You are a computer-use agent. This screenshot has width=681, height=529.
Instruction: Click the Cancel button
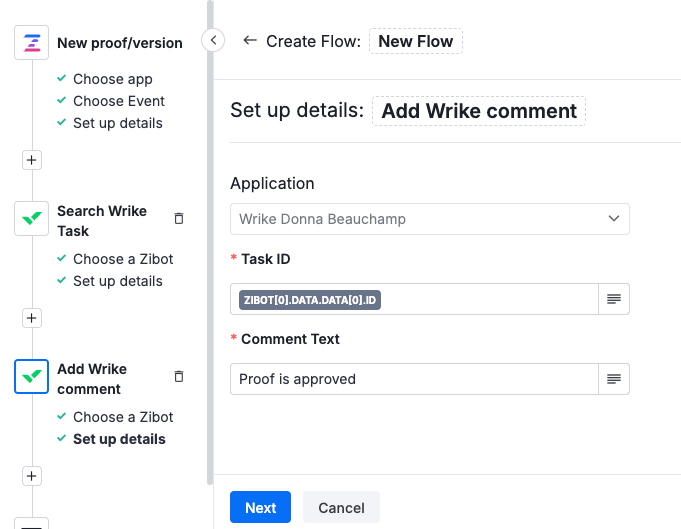[x=341, y=507]
